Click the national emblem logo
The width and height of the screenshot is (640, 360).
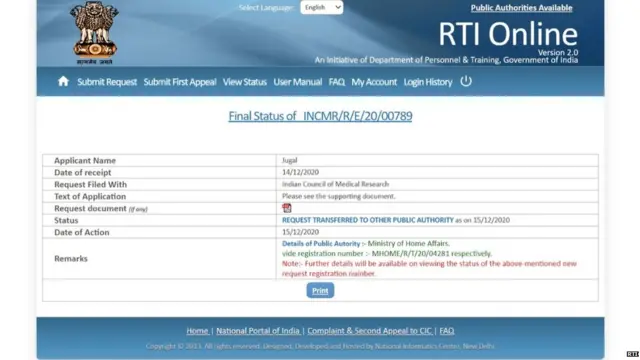click(x=94, y=33)
